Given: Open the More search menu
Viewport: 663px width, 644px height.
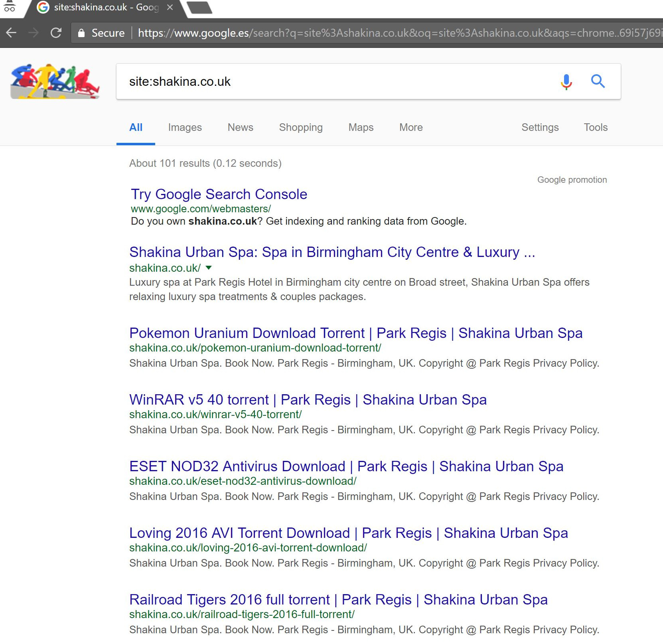Looking at the screenshot, I should 411,127.
